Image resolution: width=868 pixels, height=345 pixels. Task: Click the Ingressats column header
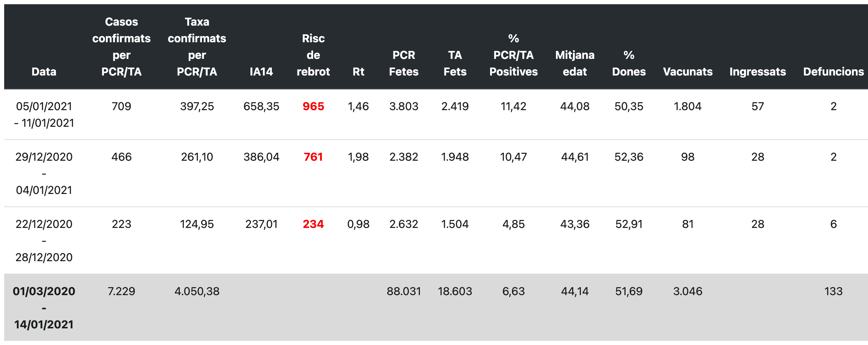[x=758, y=72]
